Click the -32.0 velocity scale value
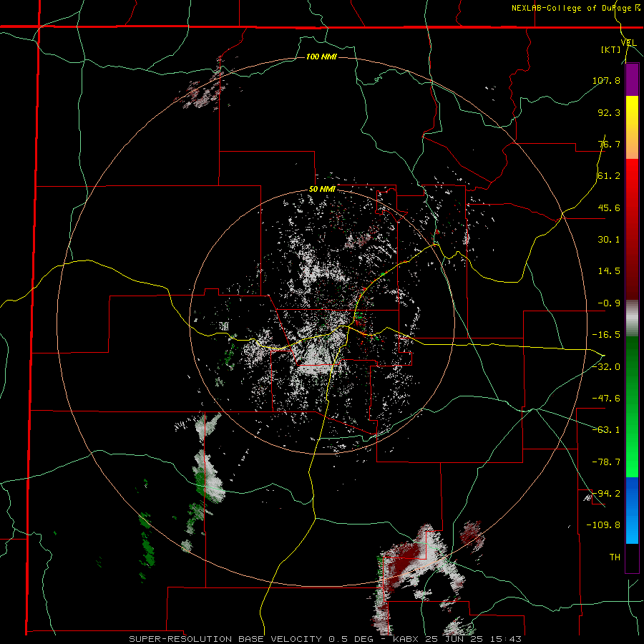 click(x=606, y=366)
